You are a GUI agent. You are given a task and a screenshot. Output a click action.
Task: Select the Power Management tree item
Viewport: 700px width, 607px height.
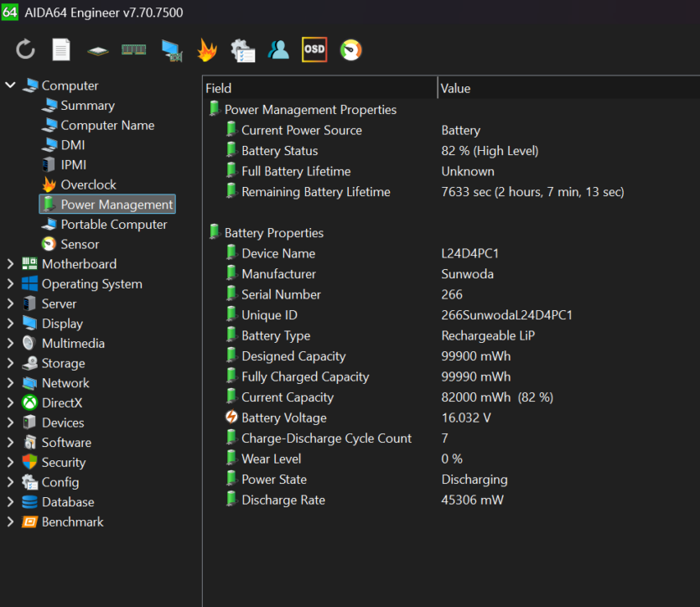107,205
